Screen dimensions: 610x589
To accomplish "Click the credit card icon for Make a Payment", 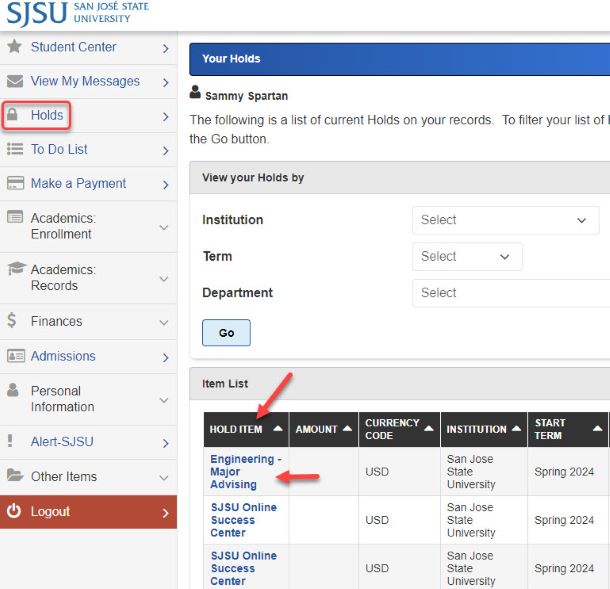I will pos(14,183).
